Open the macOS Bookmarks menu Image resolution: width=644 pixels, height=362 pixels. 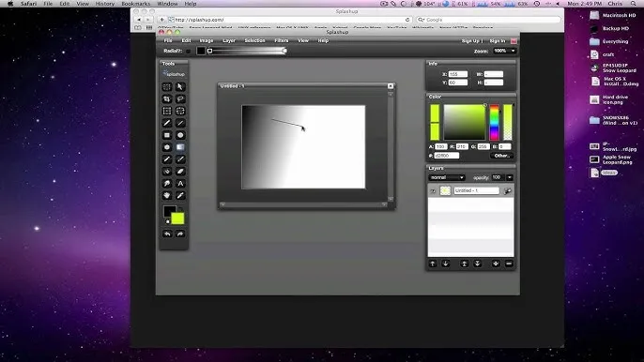pyautogui.click(x=135, y=4)
